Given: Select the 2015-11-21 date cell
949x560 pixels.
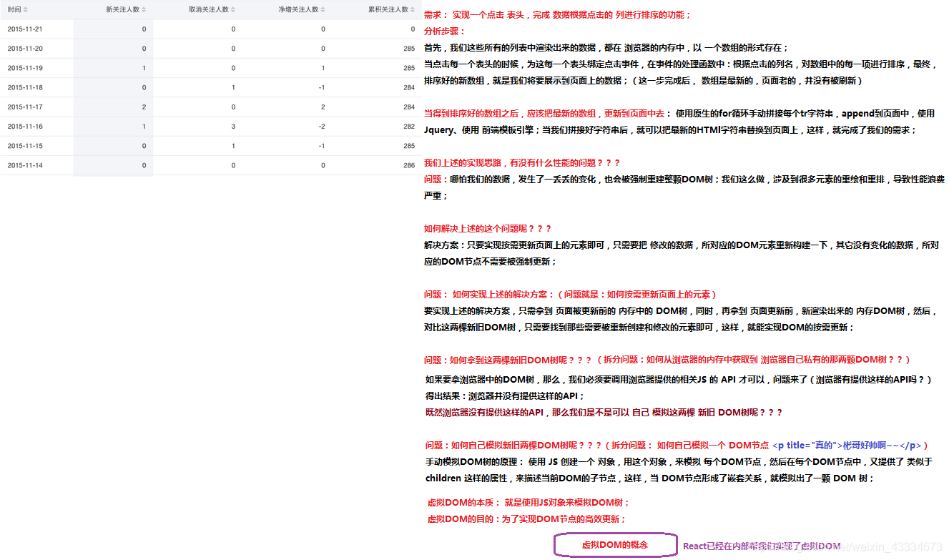Looking at the screenshot, I should click(25, 29).
